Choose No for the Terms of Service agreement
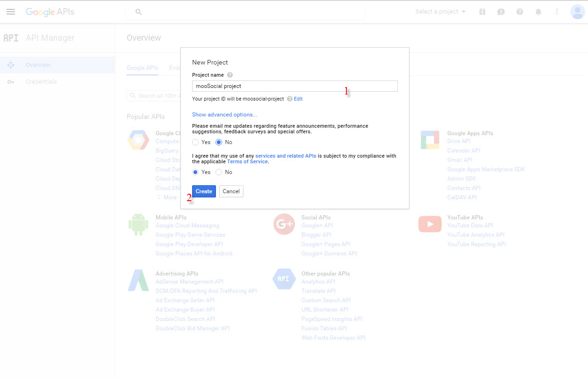The width and height of the screenshot is (588, 378). (218, 172)
